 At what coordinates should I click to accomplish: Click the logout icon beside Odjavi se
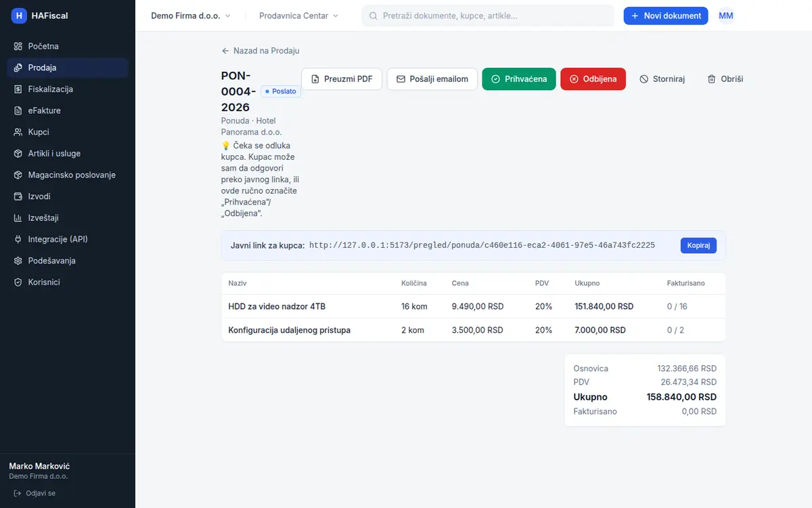pos(18,493)
